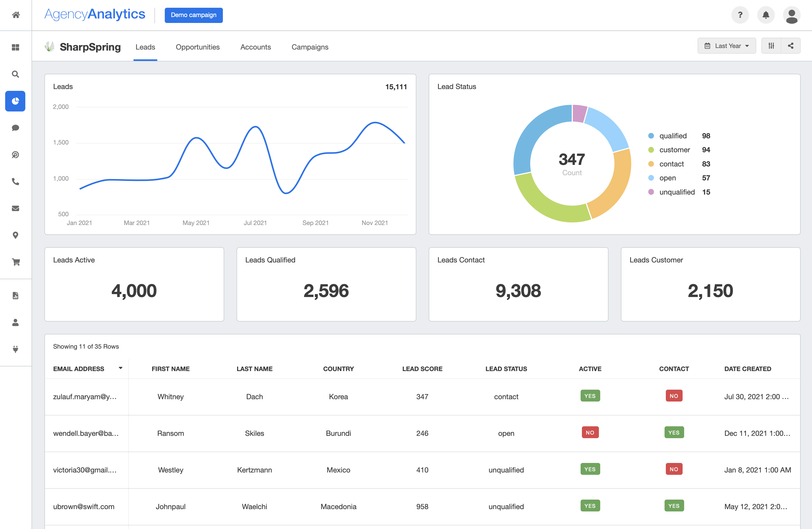
Task: Click the contact legend color dot
Action: pos(651,164)
